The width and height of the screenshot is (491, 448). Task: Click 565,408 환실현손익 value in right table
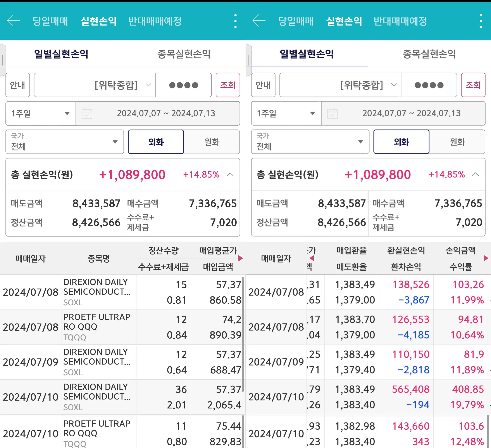click(411, 389)
